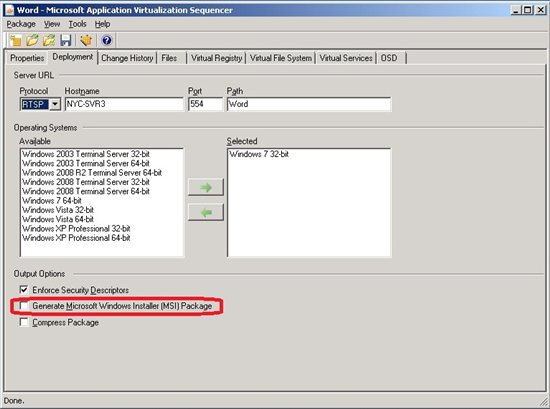Image resolution: width=550 pixels, height=409 pixels.
Task: Click the resize grip in the status bar
Action: [x=543, y=401]
